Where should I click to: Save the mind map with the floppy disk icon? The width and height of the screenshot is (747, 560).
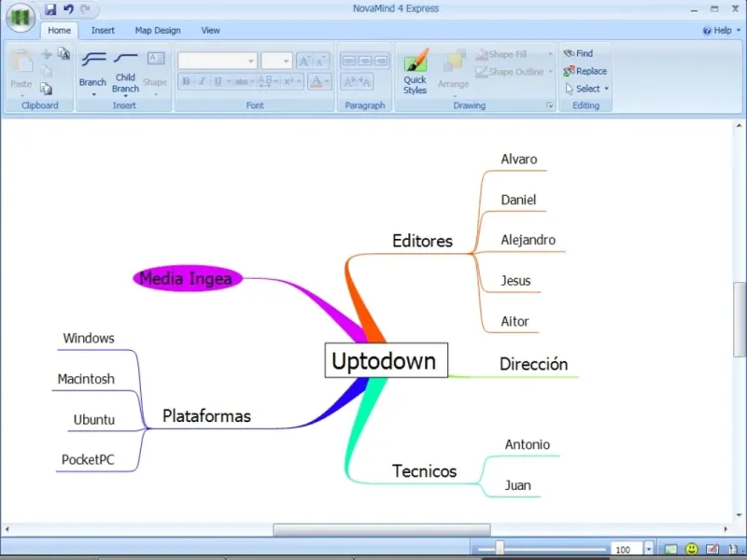pyautogui.click(x=50, y=9)
